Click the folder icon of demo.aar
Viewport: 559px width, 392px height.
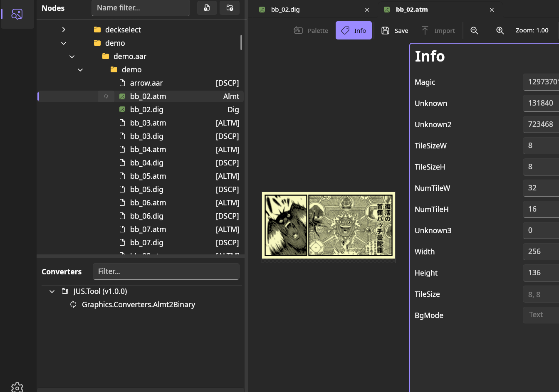106,57
